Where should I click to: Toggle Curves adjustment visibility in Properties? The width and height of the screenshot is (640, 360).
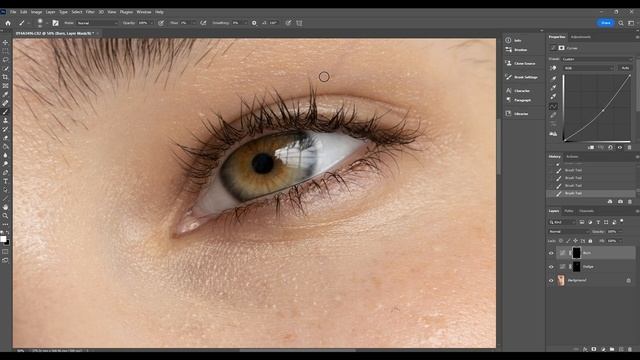click(x=620, y=147)
